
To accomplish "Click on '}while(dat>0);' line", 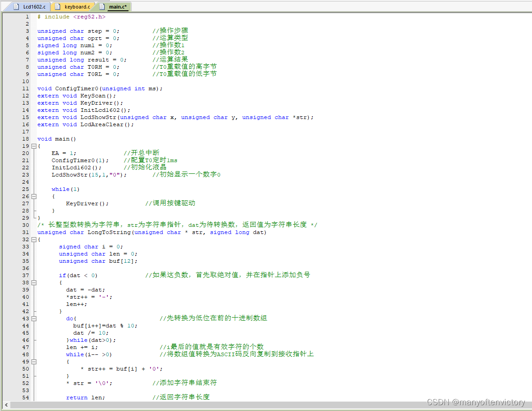I will coord(91,340).
